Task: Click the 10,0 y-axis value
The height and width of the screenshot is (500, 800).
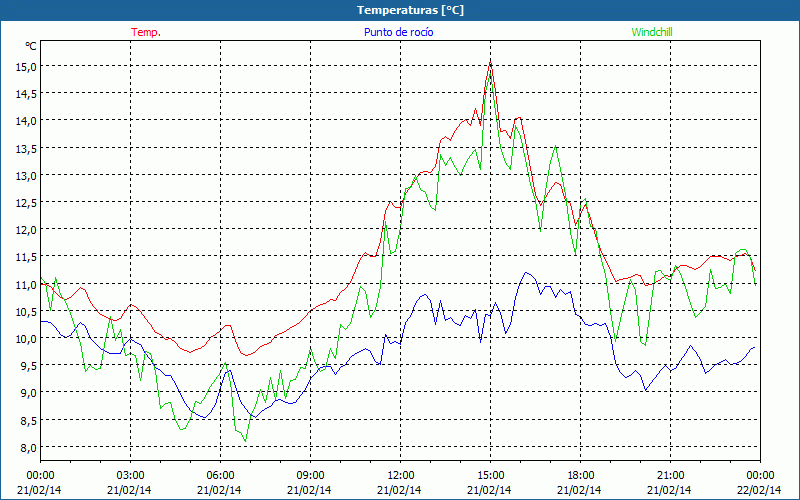Action: [x=27, y=338]
